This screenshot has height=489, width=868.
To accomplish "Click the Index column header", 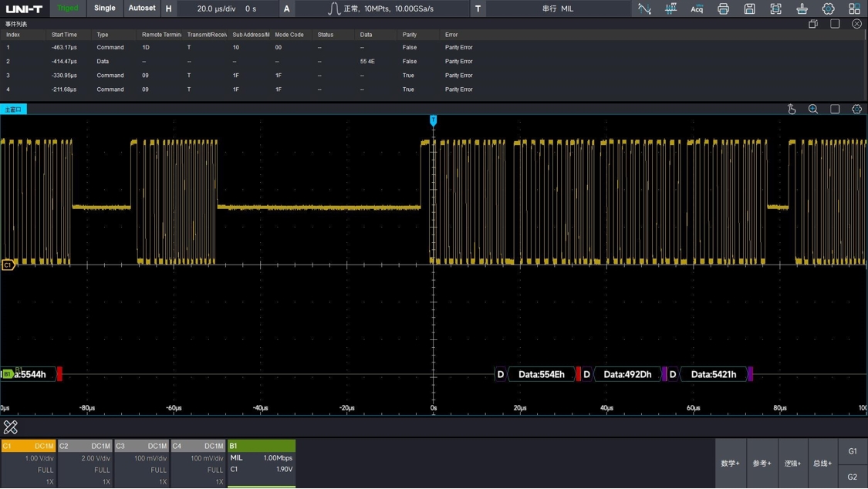I will pyautogui.click(x=13, y=34).
